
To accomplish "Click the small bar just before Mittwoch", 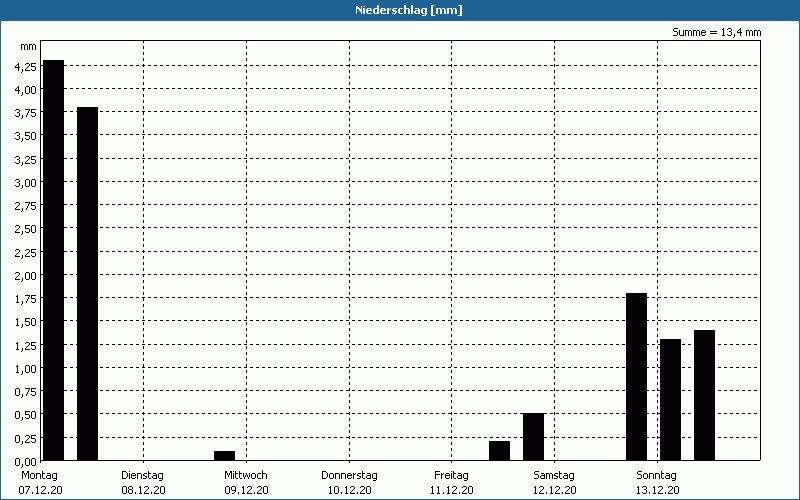I will point(224,456).
